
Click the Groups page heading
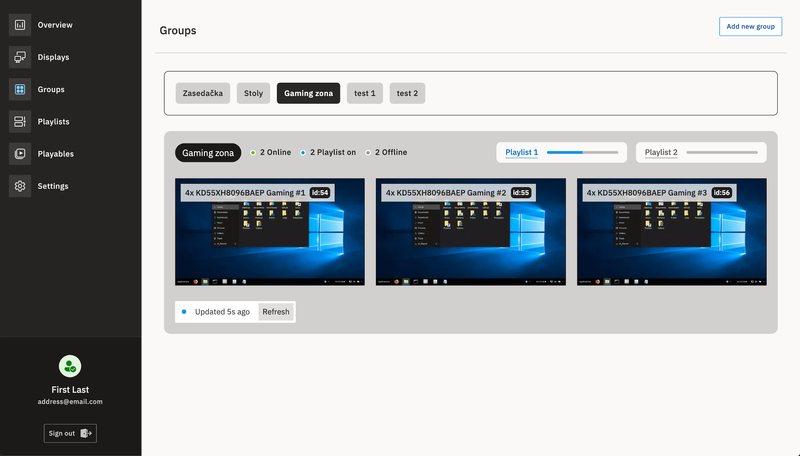point(178,31)
